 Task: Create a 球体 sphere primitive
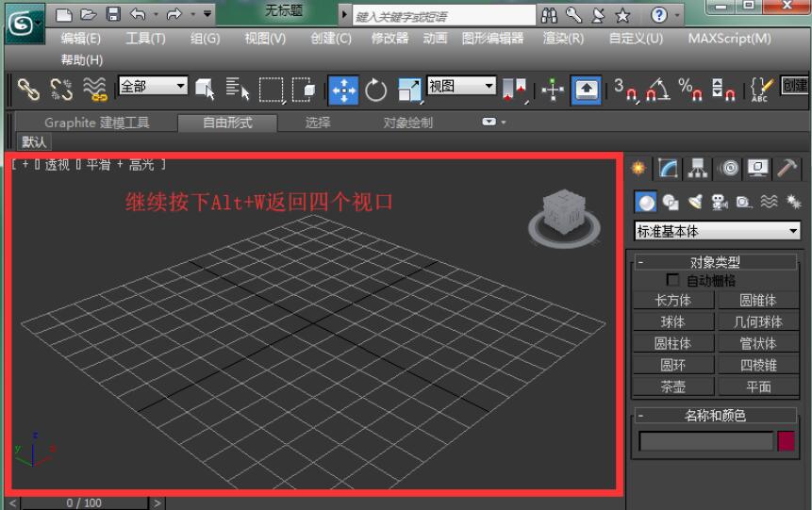click(x=673, y=322)
